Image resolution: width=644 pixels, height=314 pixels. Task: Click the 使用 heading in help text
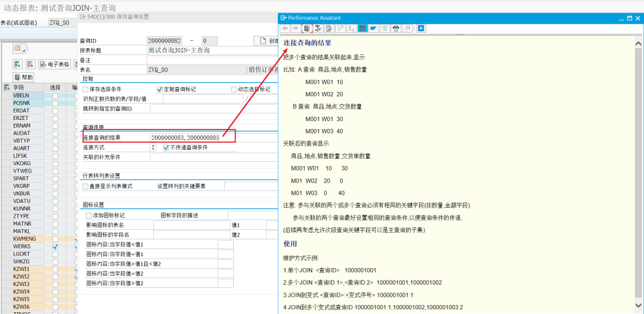pos(290,244)
